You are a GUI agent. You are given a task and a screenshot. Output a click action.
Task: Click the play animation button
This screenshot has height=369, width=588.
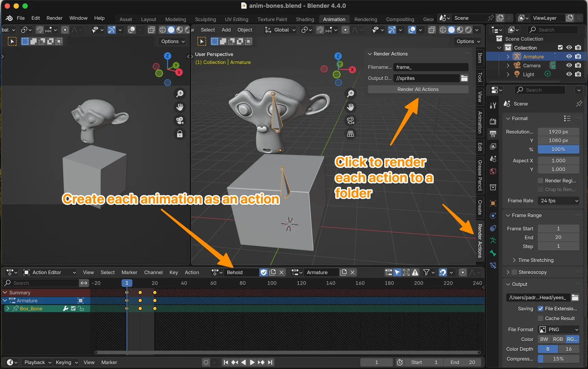pos(252,363)
